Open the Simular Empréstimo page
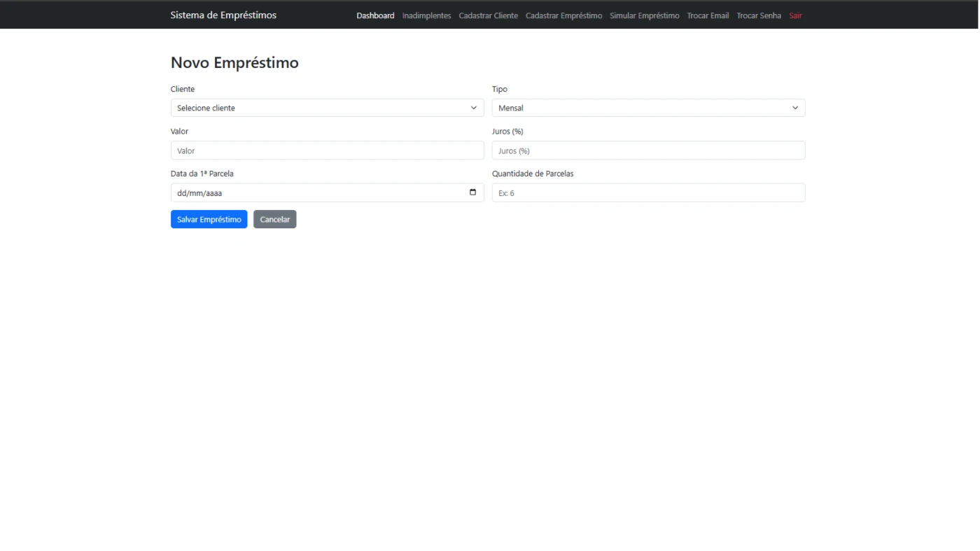980x551 pixels. (x=644, y=15)
